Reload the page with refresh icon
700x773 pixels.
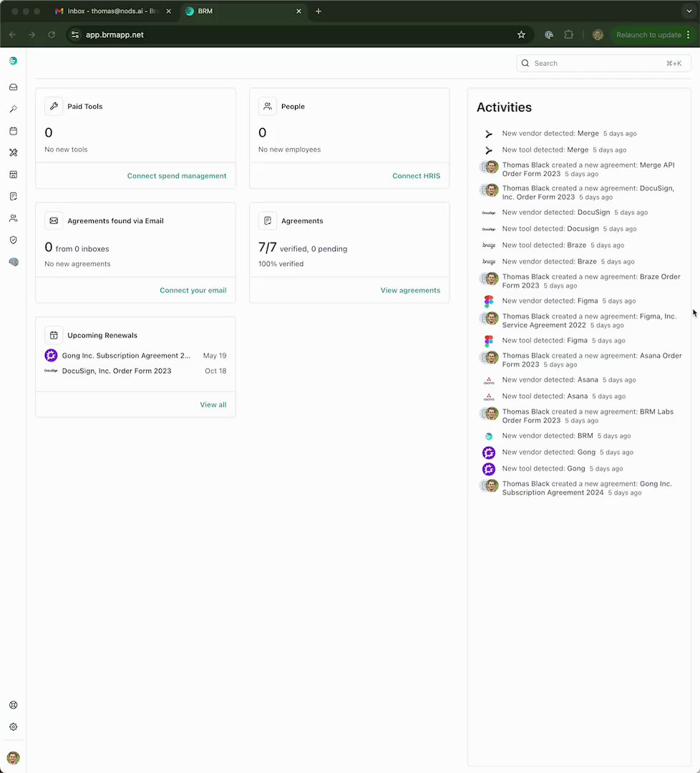point(52,34)
